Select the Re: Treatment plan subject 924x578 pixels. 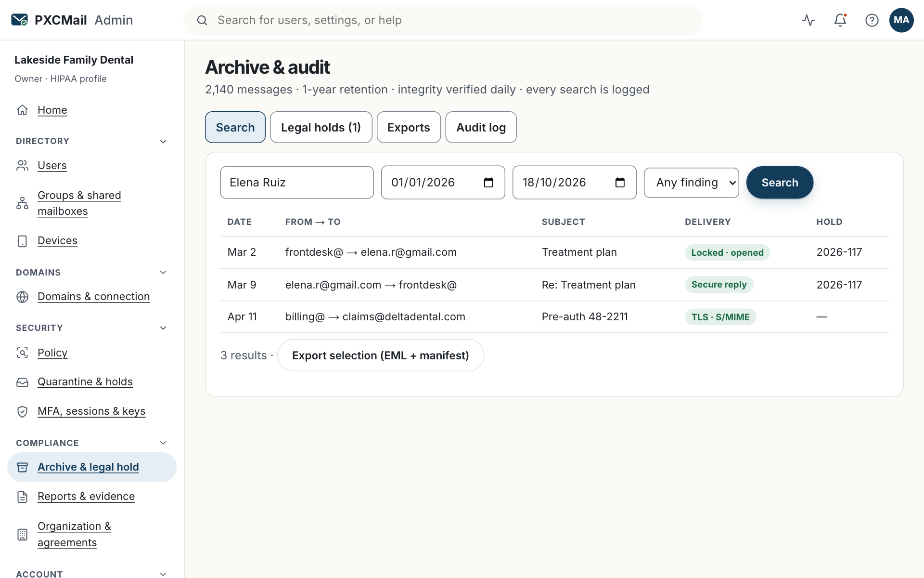(589, 285)
